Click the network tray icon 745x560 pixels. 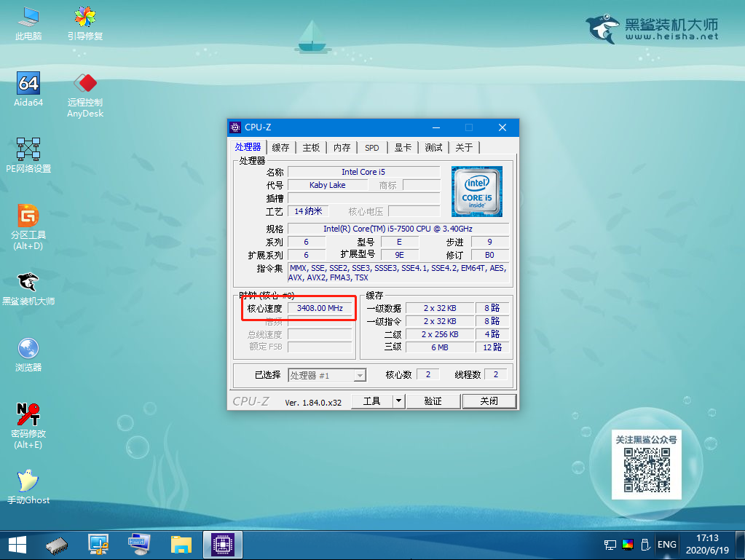pyautogui.click(x=610, y=545)
